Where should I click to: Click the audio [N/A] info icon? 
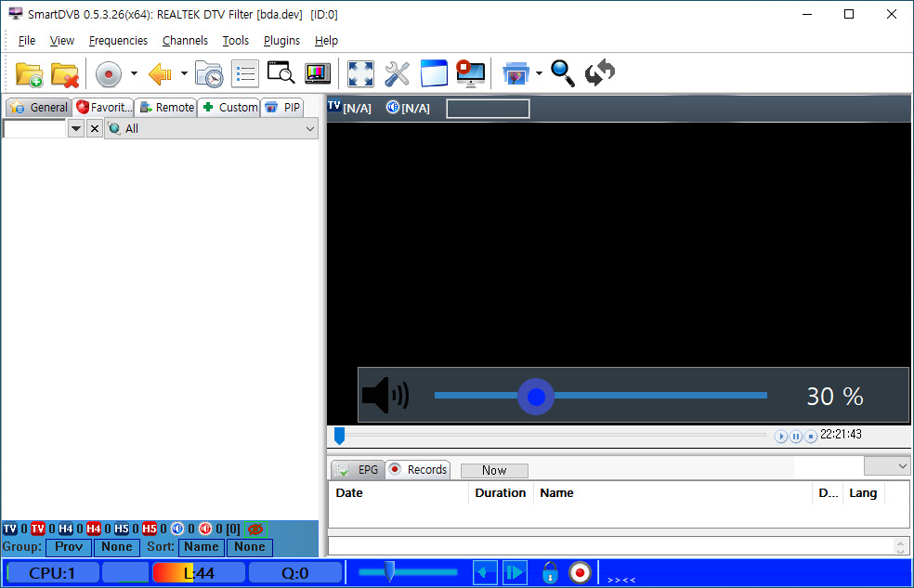click(x=393, y=107)
